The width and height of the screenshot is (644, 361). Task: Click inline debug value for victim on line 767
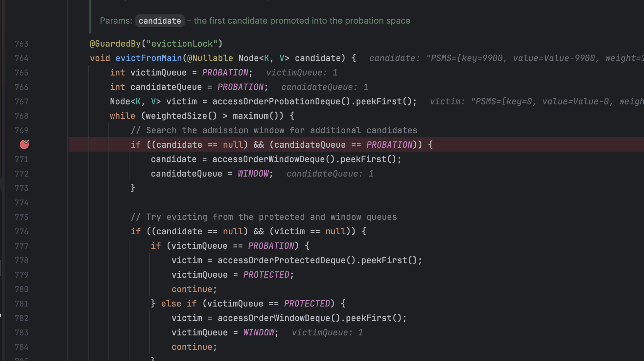tap(536, 102)
